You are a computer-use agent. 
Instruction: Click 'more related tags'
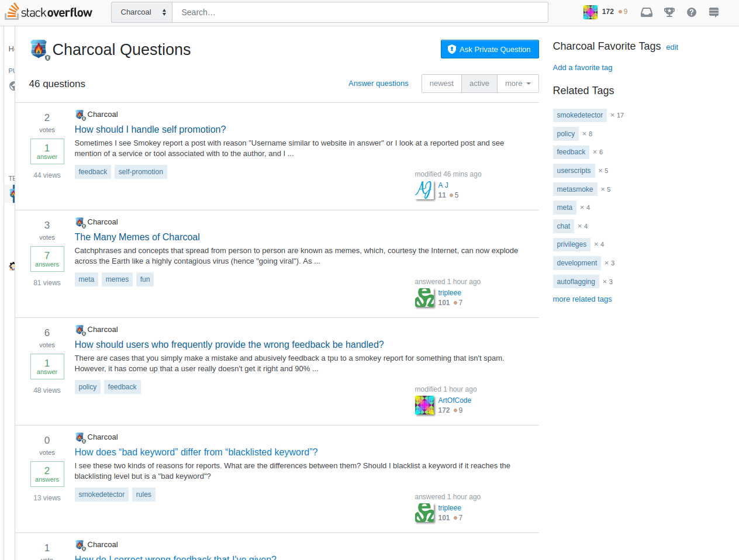582,299
